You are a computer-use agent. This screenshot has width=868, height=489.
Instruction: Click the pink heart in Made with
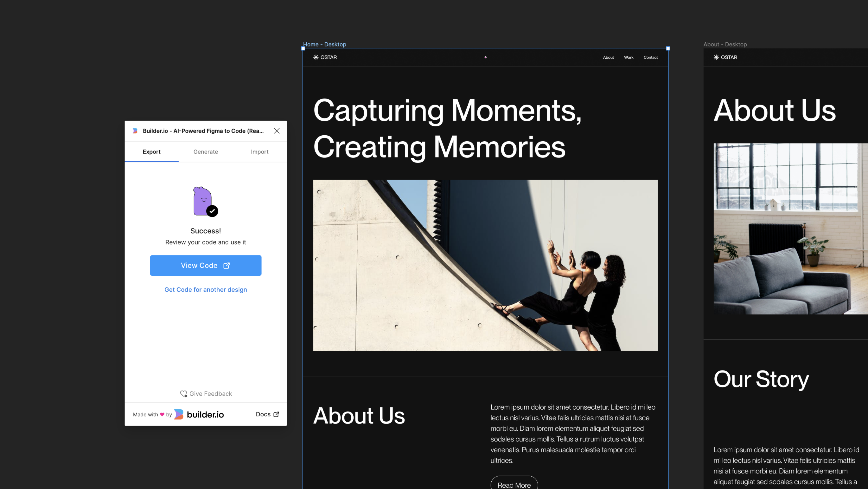tap(162, 414)
